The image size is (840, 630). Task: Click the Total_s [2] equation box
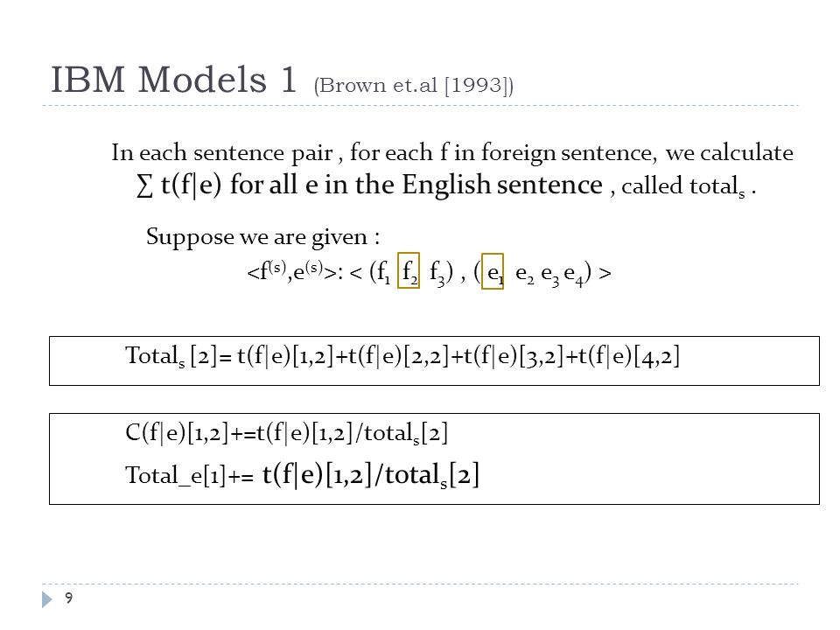[435, 360]
